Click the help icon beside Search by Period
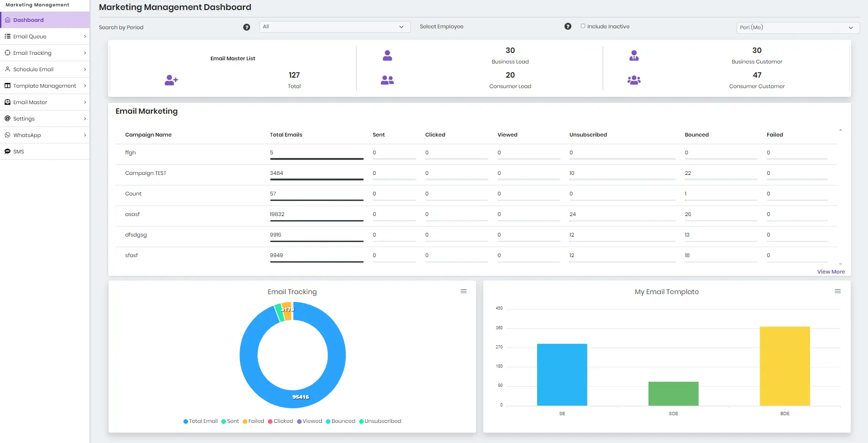868x443 pixels. pyautogui.click(x=246, y=27)
